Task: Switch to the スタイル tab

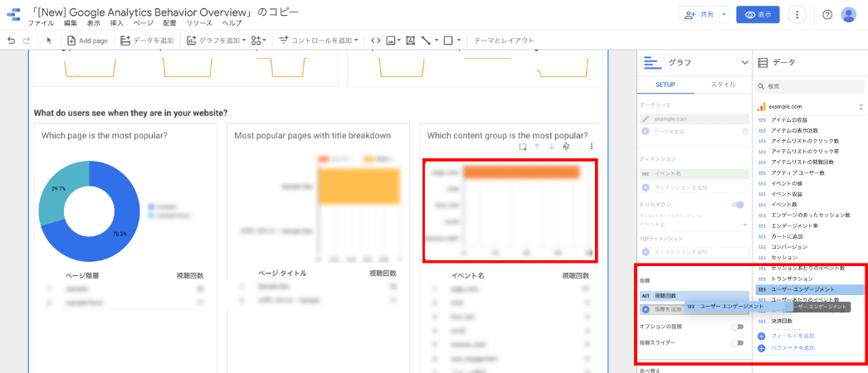Action: [x=723, y=85]
